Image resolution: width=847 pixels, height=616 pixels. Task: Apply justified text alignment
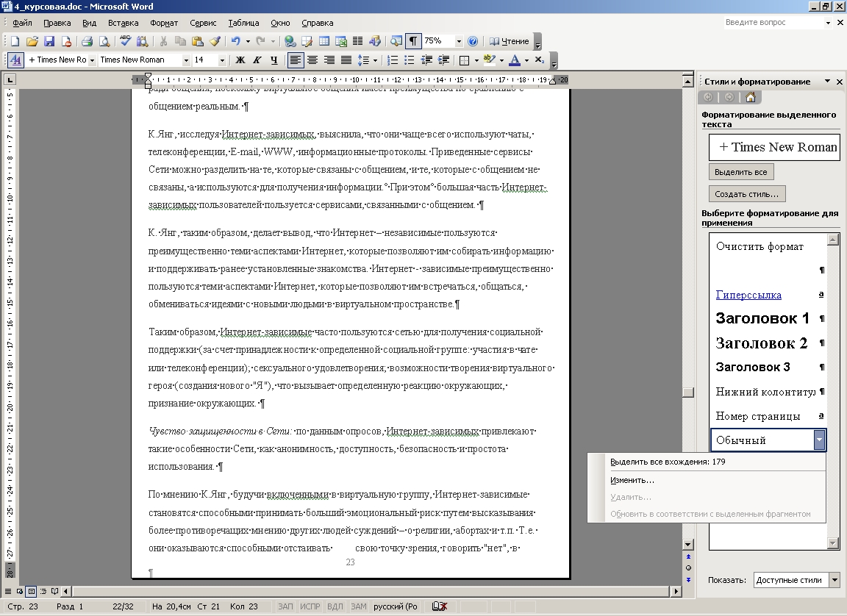(346, 60)
